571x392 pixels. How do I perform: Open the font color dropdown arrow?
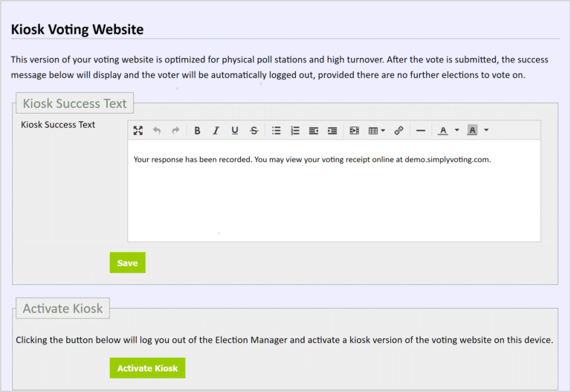[x=457, y=130]
